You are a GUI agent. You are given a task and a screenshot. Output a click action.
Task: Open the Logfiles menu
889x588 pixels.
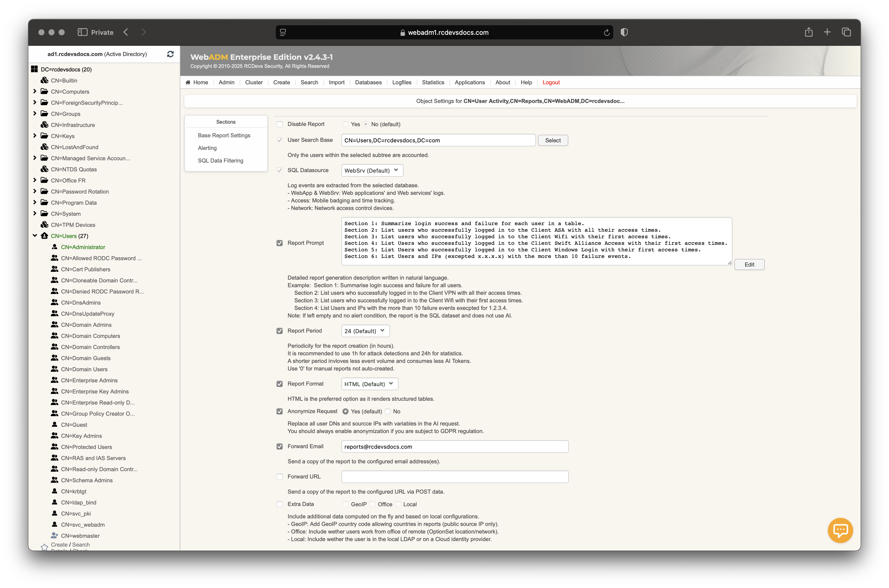pos(402,83)
